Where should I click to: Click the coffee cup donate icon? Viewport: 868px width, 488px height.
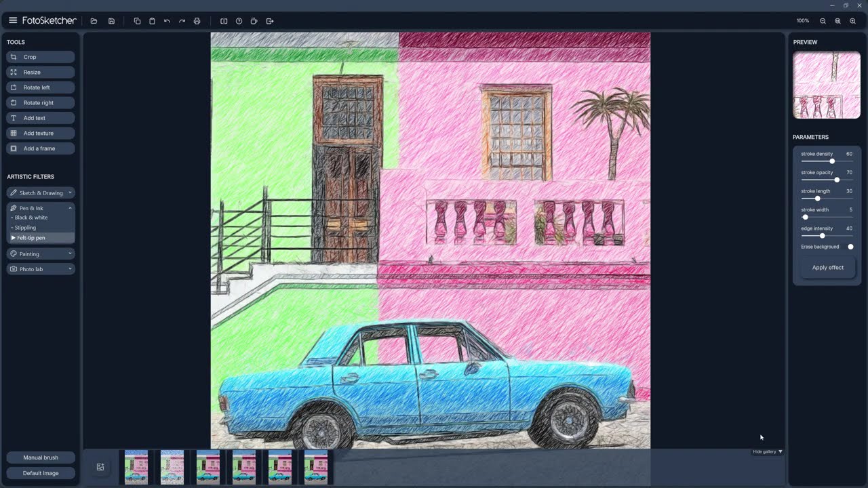point(254,21)
